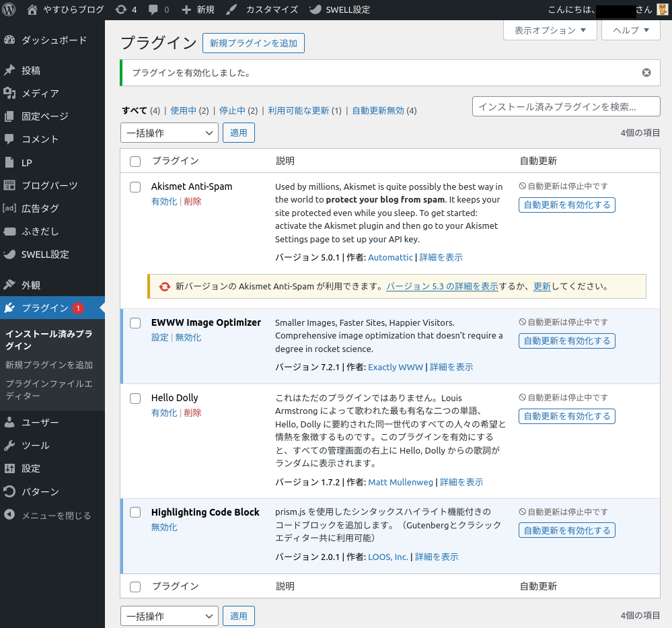Check the Akismet Anti-Spam plugin checkbox
The image size is (672, 628).
click(135, 187)
